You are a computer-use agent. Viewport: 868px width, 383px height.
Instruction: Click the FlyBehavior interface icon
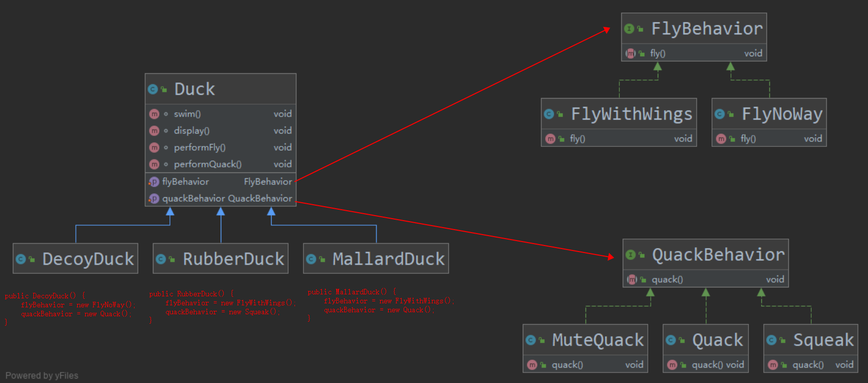(629, 29)
